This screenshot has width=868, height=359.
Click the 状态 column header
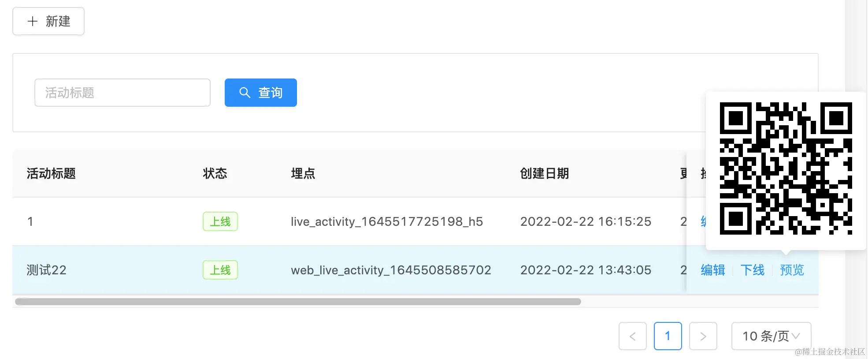215,173
